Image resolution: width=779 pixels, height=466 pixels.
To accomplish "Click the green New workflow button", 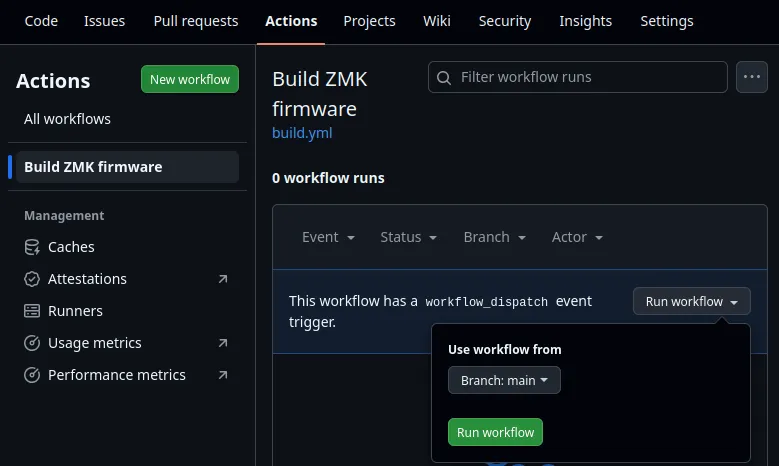I will point(190,79).
